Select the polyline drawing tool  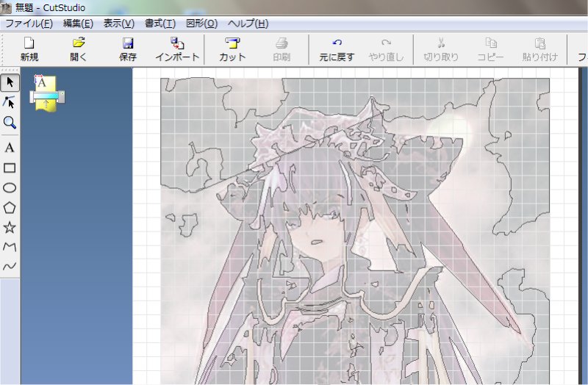(10, 247)
